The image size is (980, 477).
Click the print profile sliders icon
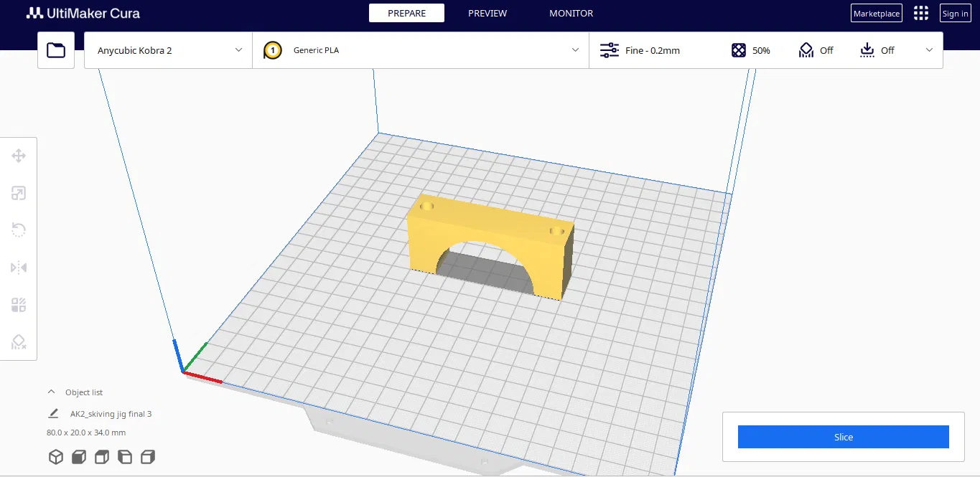click(x=610, y=50)
